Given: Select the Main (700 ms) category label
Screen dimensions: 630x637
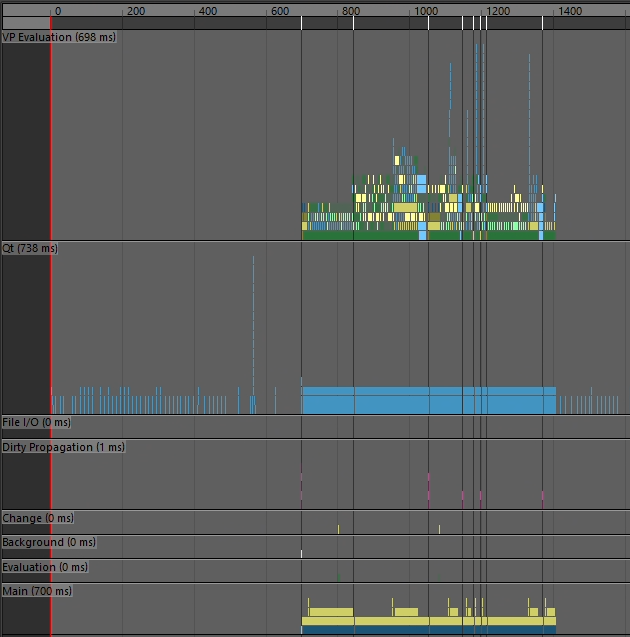Looking at the screenshot, I should click(x=37, y=591).
